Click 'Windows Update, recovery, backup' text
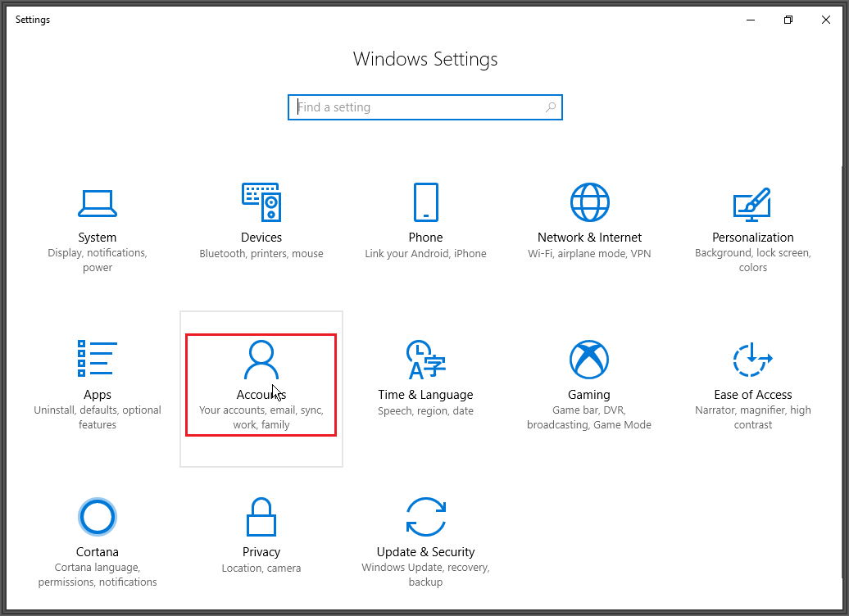The image size is (849, 616). pyautogui.click(x=425, y=575)
